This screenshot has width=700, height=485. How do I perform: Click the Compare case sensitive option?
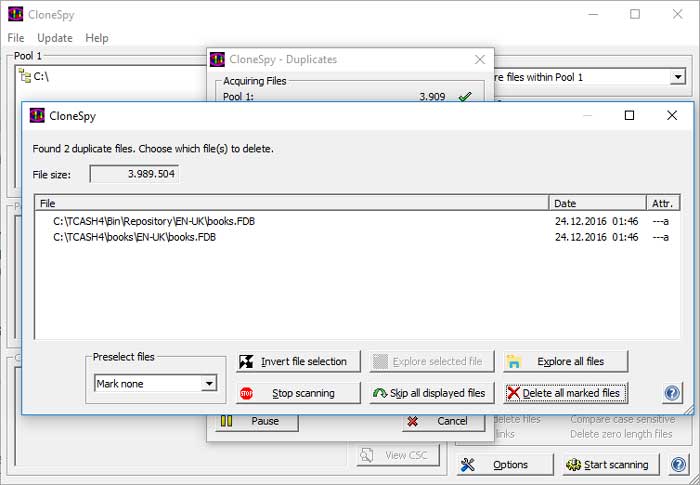[622, 419]
